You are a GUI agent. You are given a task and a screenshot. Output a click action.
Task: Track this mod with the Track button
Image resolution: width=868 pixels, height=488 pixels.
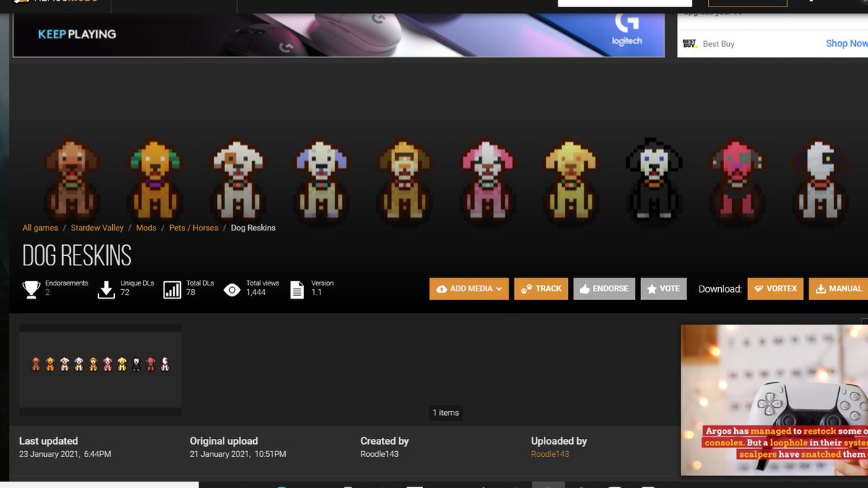tap(541, 288)
